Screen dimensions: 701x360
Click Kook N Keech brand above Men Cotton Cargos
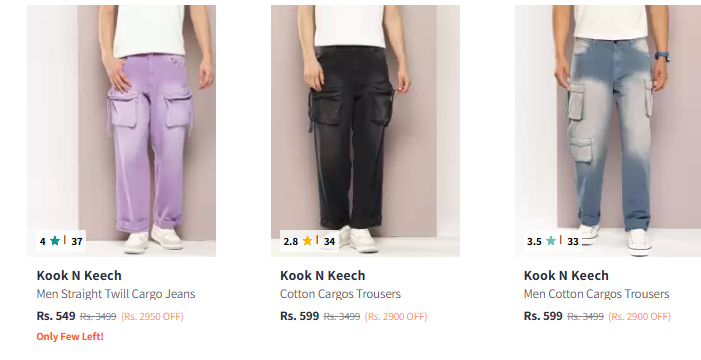coord(566,275)
